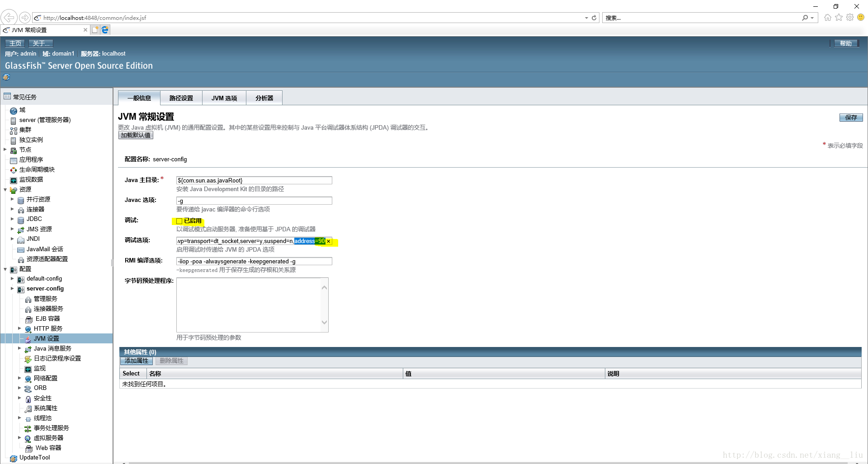Click the JNDI icon in tree

[x=21, y=240]
